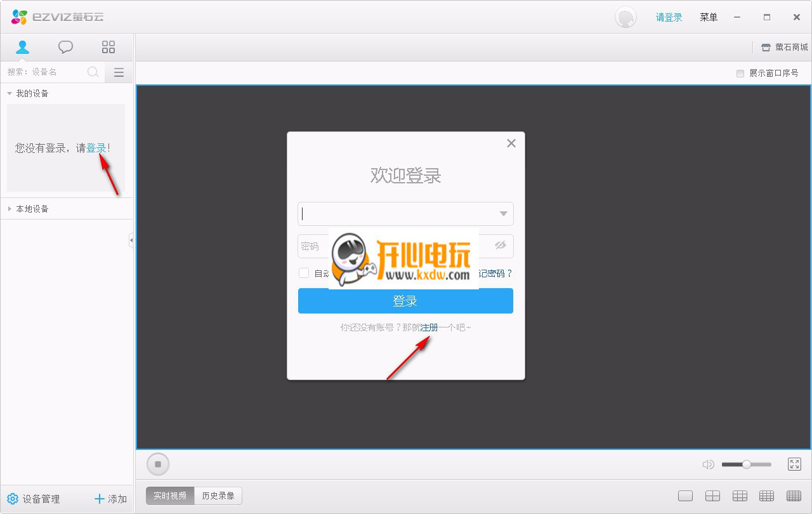The width and height of the screenshot is (812, 514).
Task: Toggle password visibility eye icon
Action: [x=501, y=246]
